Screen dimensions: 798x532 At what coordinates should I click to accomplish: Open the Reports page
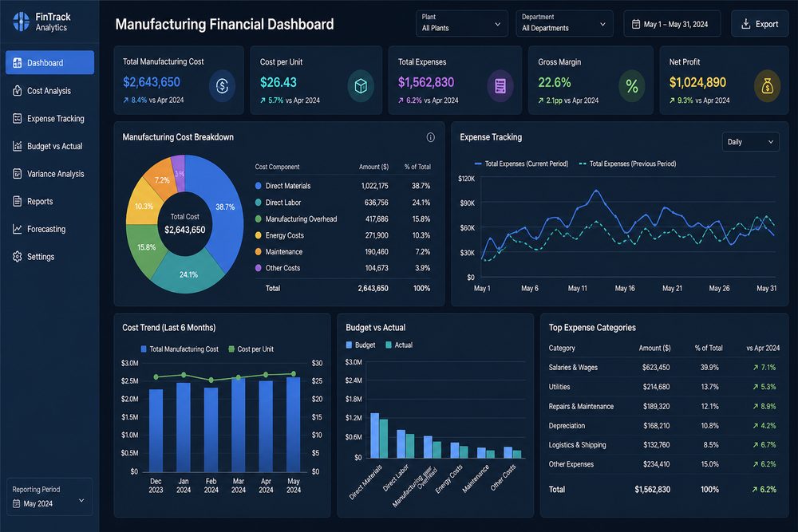[49, 201]
